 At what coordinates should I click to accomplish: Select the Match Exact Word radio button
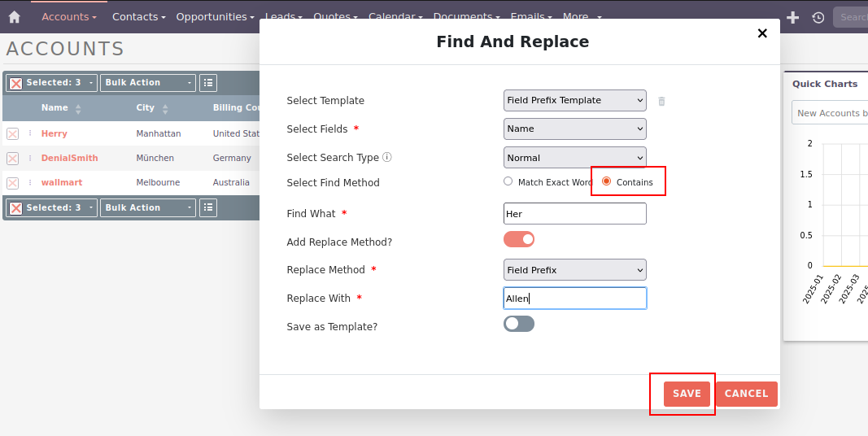(x=508, y=182)
